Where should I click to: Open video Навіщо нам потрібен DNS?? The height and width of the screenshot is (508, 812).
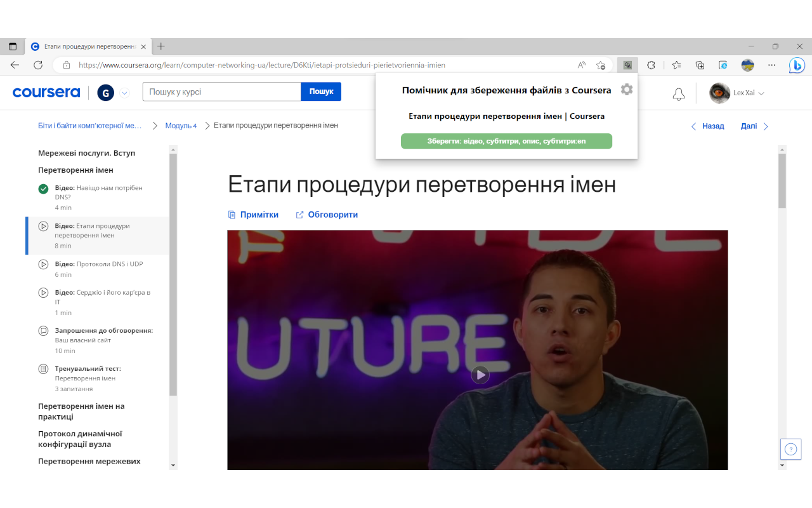[97, 197]
